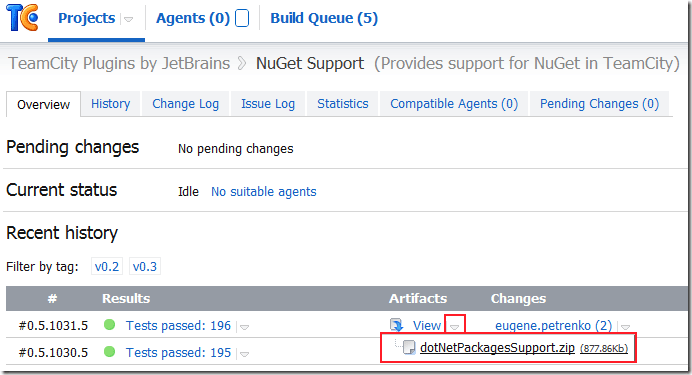This screenshot has height=375, width=692.
Task: Filter recent history by tag v0.3
Action: click(x=145, y=266)
